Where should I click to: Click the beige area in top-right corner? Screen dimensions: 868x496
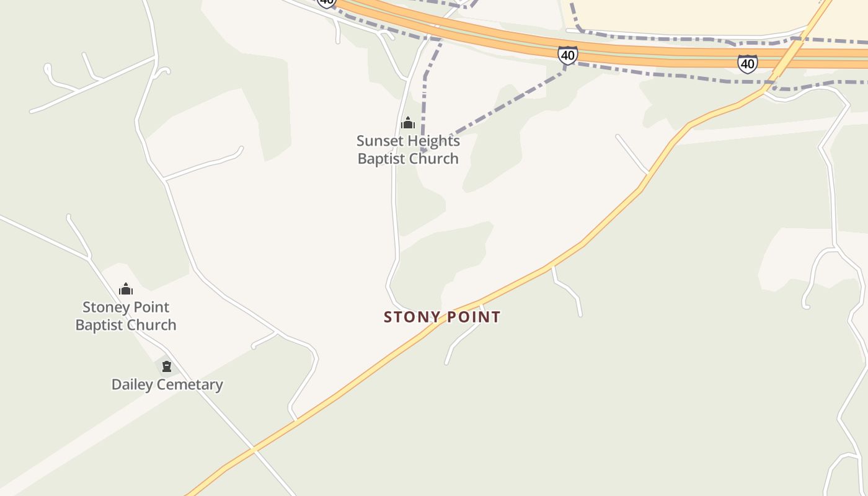694,15
